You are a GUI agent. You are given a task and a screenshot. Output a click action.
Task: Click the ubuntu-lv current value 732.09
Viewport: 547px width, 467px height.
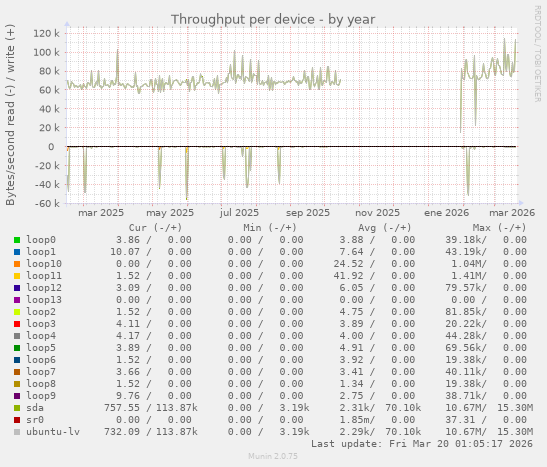[x=122, y=432]
